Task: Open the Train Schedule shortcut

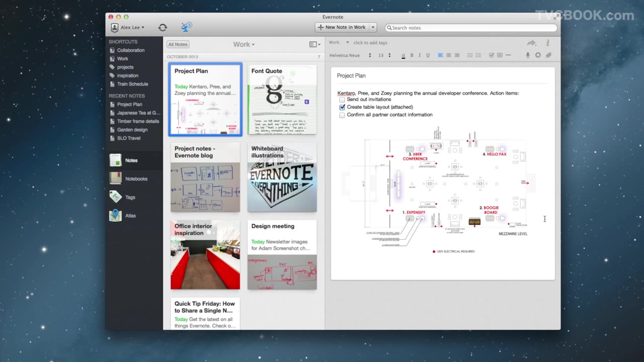Action: click(x=133, y=84)
